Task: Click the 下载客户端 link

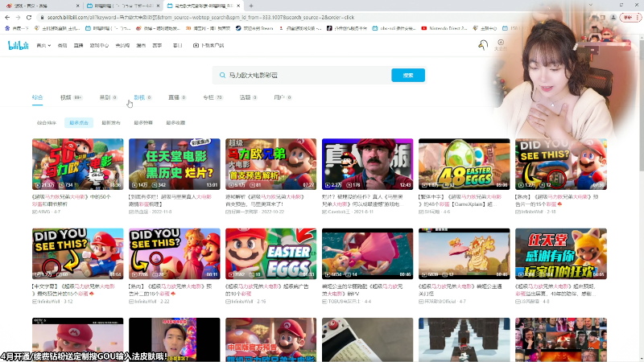Action: click(x=208, y=45)
